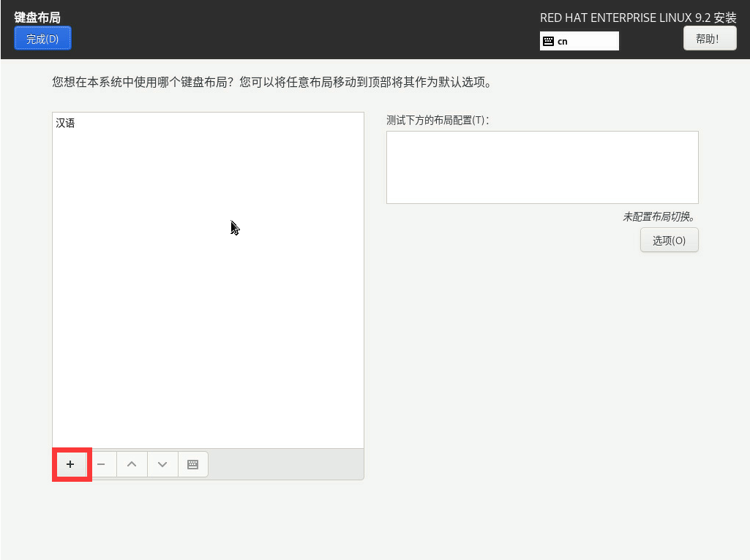750x560 pixels.
Task: Preview the keyboard layout via the toolbar keyboard icon
Action: pos(193,464)
